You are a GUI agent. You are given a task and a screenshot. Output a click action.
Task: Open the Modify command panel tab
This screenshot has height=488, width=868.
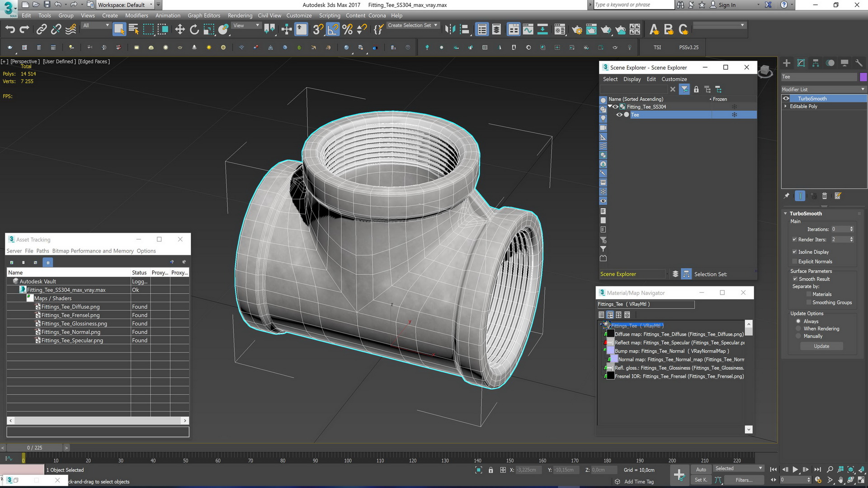point(801,63)
